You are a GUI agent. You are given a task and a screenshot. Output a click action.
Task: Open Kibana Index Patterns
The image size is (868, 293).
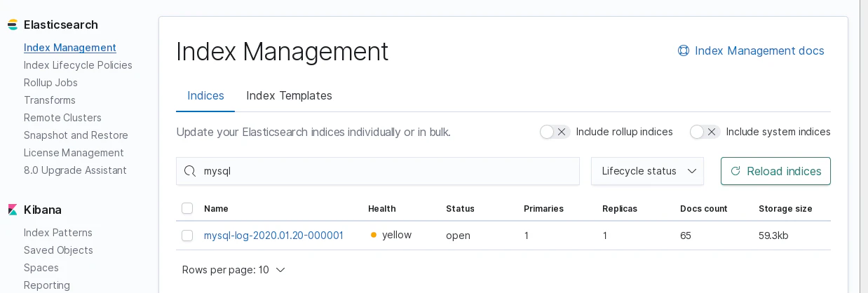[58, 233]
